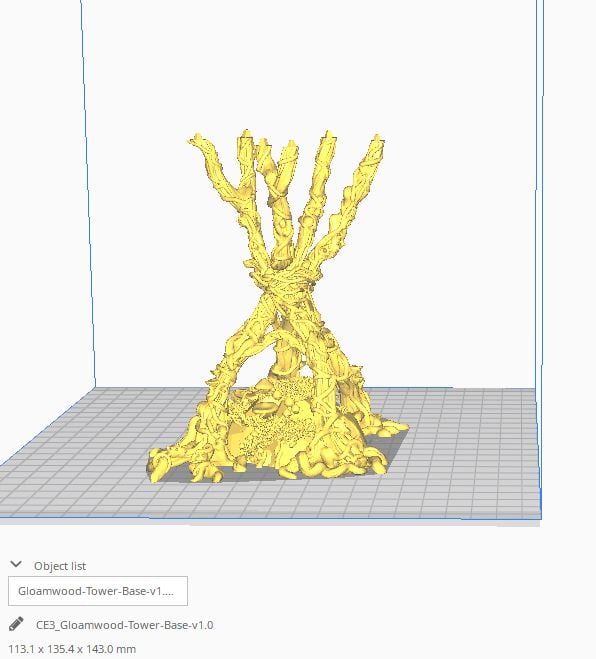
Task: Click the empty white area above the model
Action: (294, 63)
